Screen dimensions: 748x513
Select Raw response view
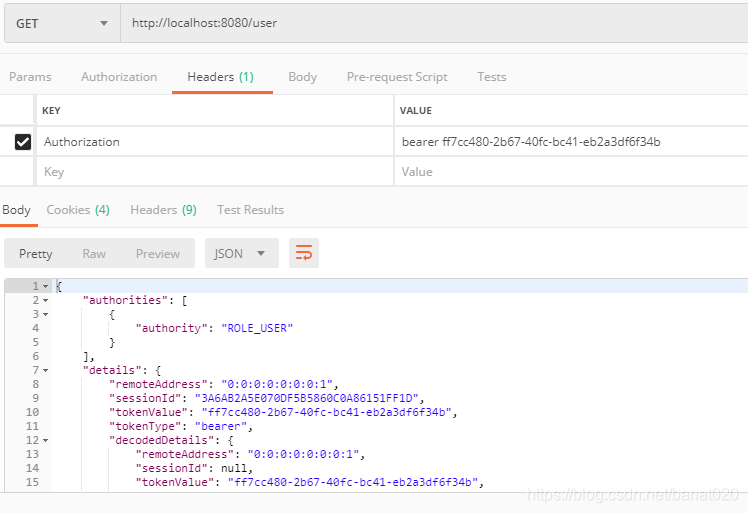tap(94, 254)
